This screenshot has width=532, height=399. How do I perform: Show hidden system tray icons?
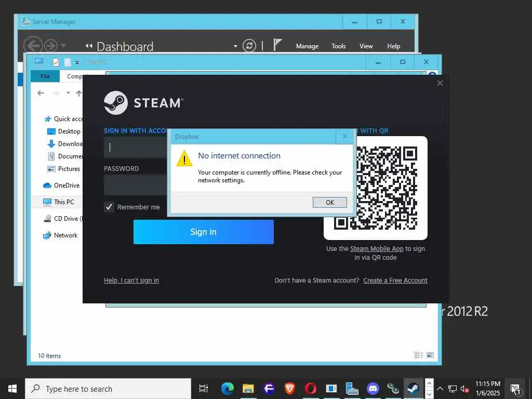coord(440,389)
